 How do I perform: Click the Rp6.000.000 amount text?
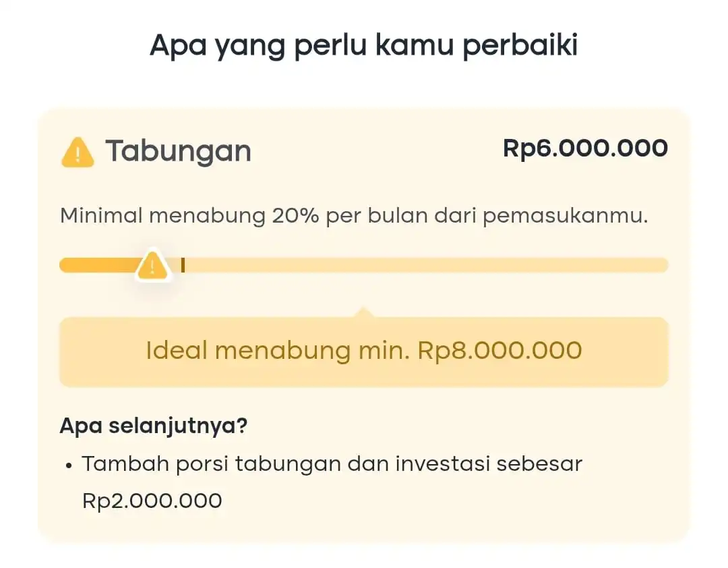[585, 148]
